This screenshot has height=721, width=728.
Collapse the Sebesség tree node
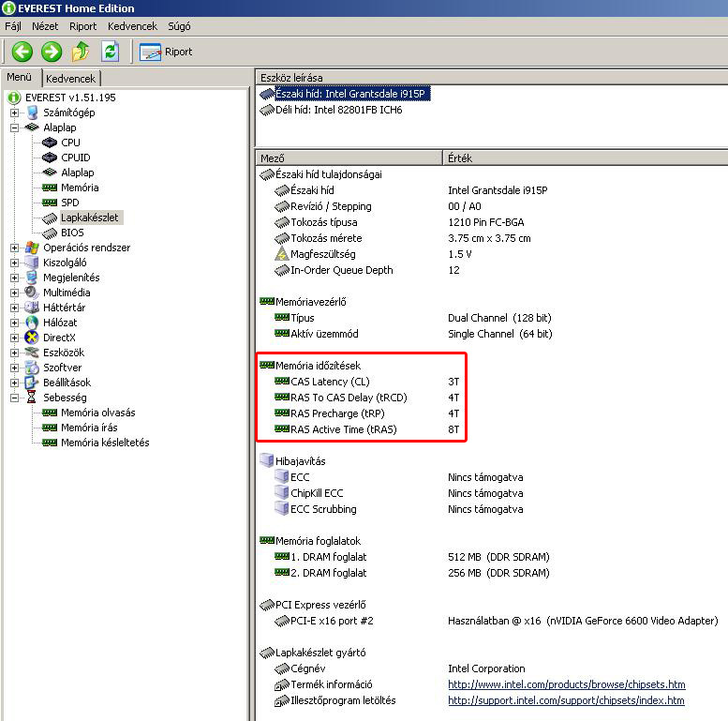tap(14, 398)
